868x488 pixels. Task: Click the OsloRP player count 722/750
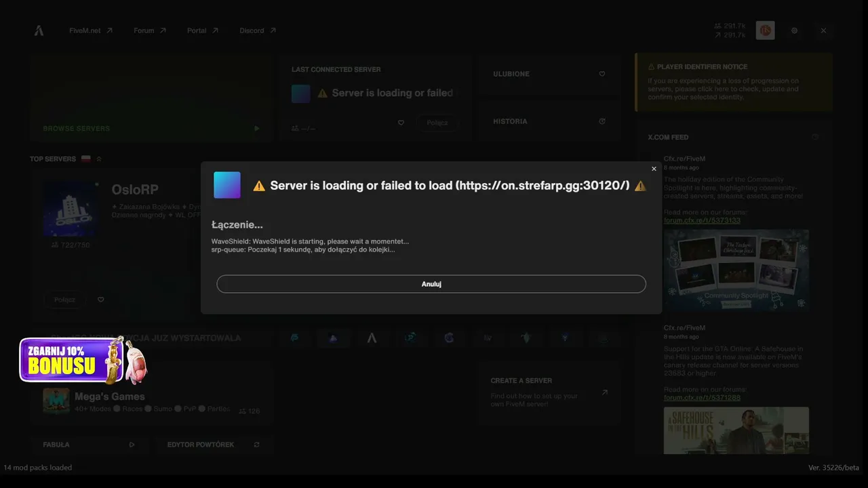click(71, 245)
